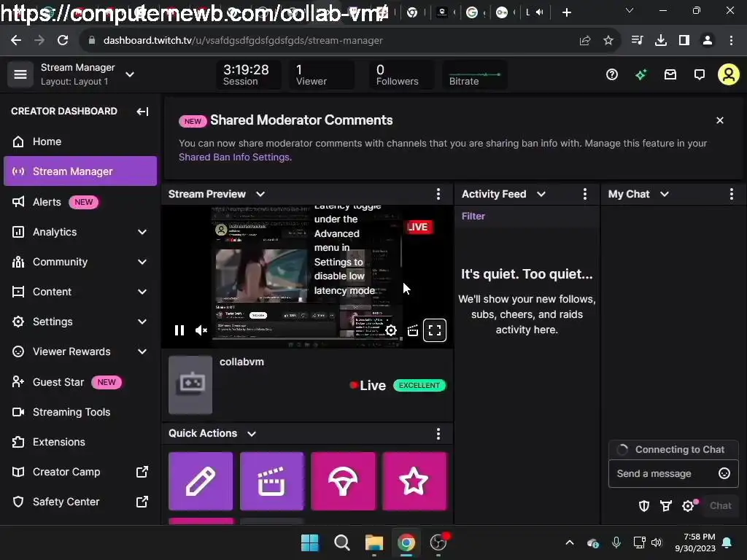The image size is (747, 560).
Task: Click the green sparkle updates icon
Action: pyautogui.click(x=640, y=74)
